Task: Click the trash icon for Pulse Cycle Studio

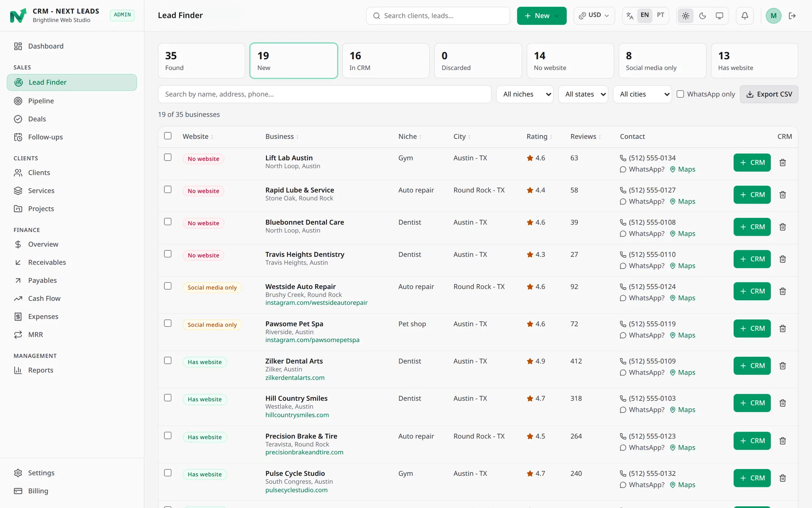Action: (x=782, y=478)
